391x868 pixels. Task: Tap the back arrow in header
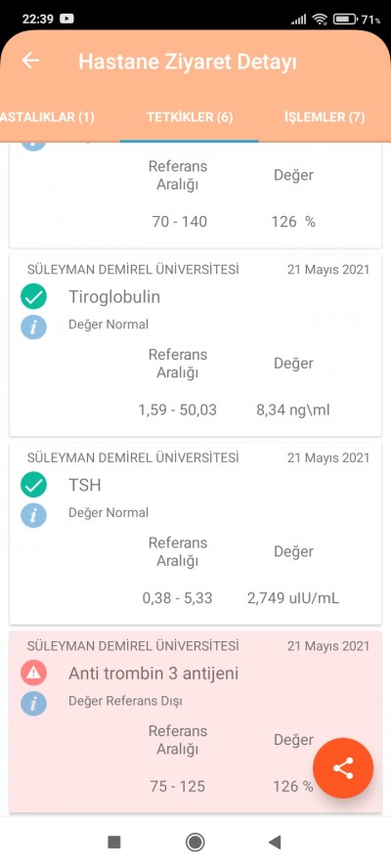tap(30, 61)
